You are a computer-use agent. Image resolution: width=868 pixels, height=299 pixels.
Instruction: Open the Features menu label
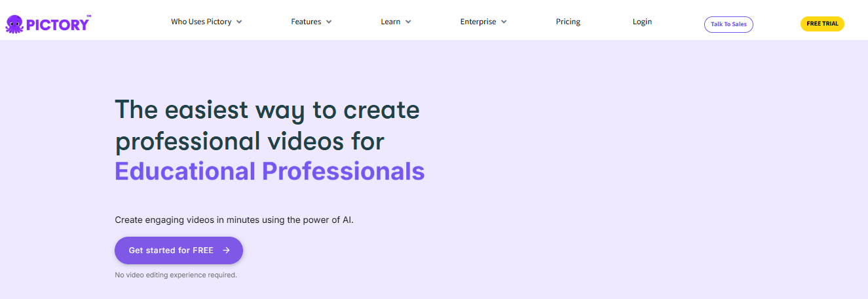[x=306, y=22]
